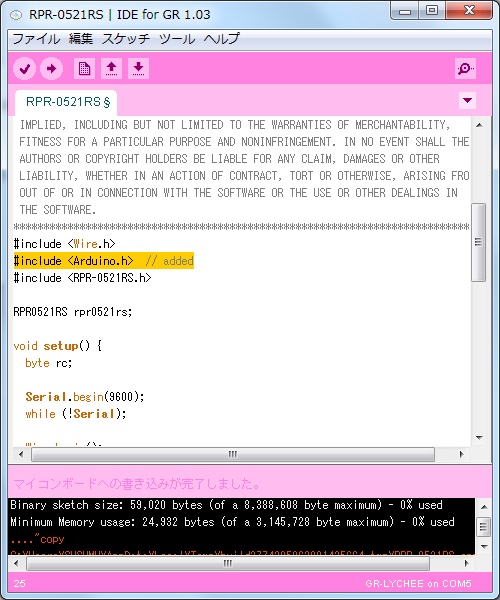Click console horizontal scroll right arrow

466,563
